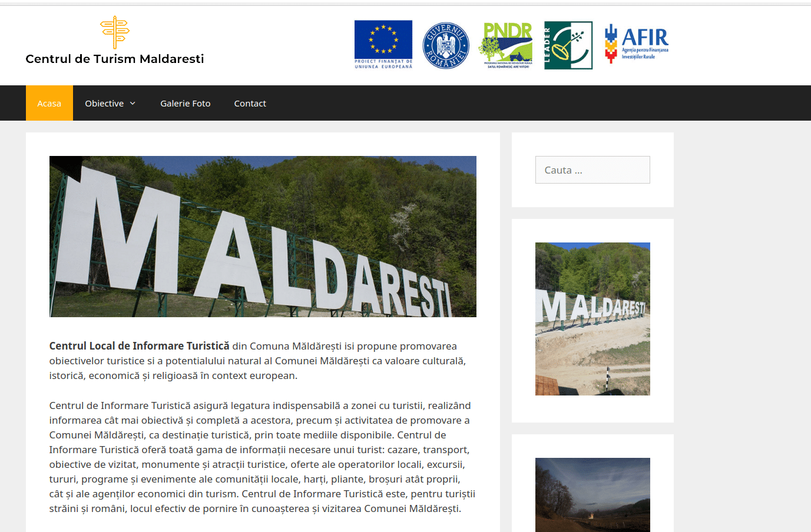Focus the Cauta search field
811x532 pixels.
(x=592, y=170)
